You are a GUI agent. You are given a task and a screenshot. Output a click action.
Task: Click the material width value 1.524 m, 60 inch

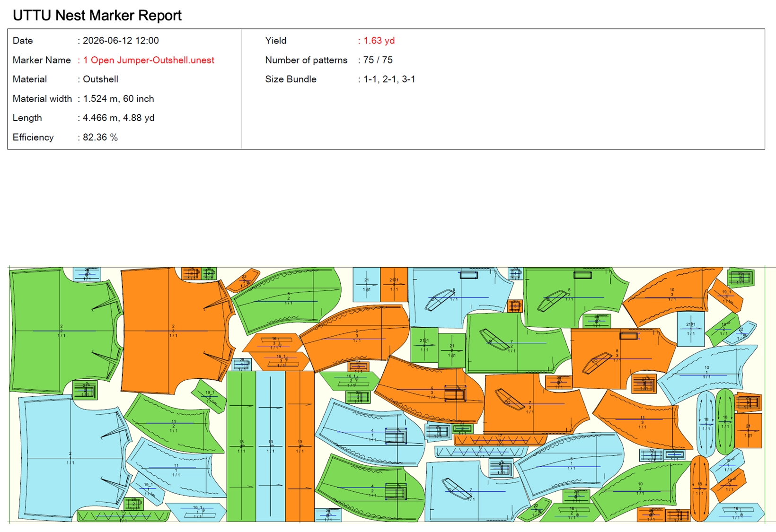[x=118, y=99]
